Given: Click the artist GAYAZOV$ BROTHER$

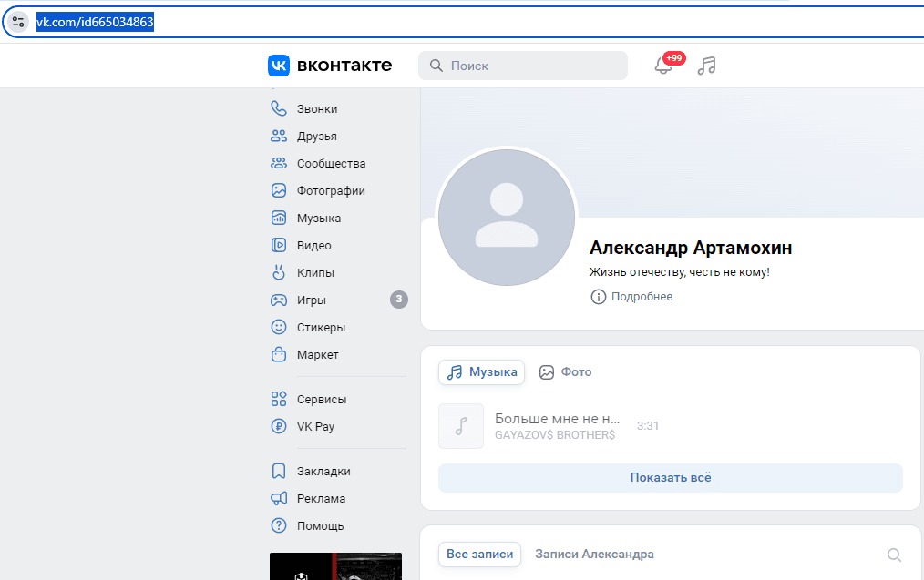Looking at the screenshot, I should coord(555,435).
